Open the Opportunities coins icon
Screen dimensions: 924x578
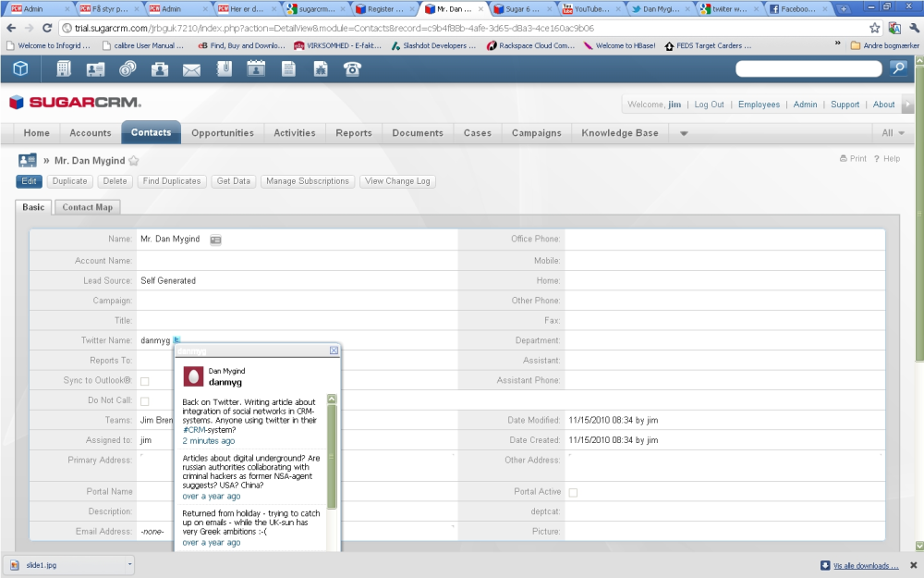coord(128,69)
